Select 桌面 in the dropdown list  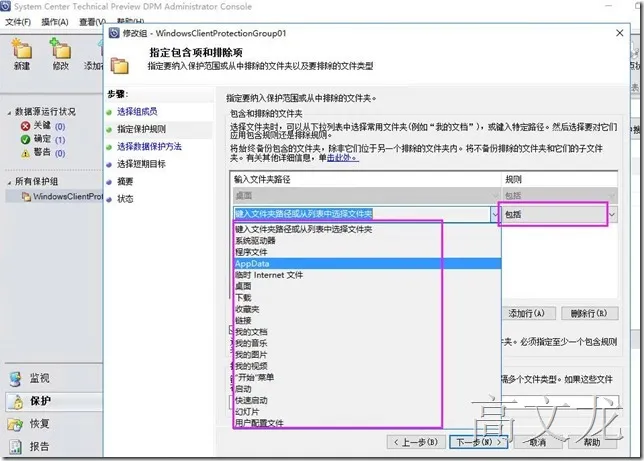[367, 286]
